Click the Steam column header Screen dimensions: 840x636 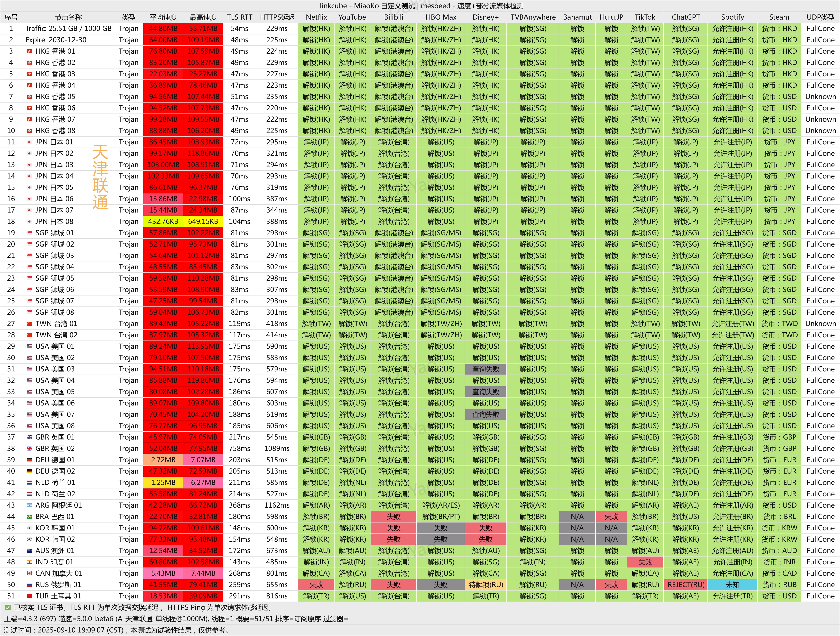[779, 17]
